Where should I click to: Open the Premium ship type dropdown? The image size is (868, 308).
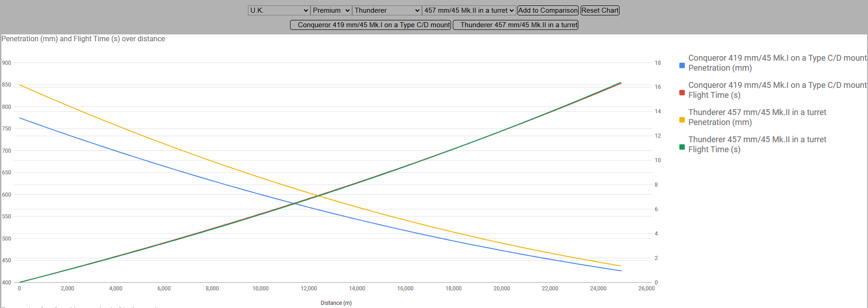331,10
